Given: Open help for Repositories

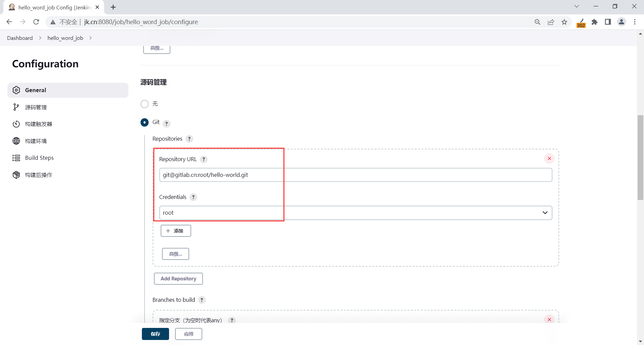Looking at the screenshot, I should [190, 139].
